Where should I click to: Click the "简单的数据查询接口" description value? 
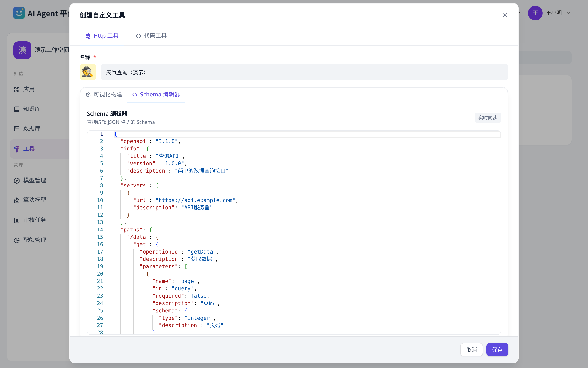pos(202,171)
